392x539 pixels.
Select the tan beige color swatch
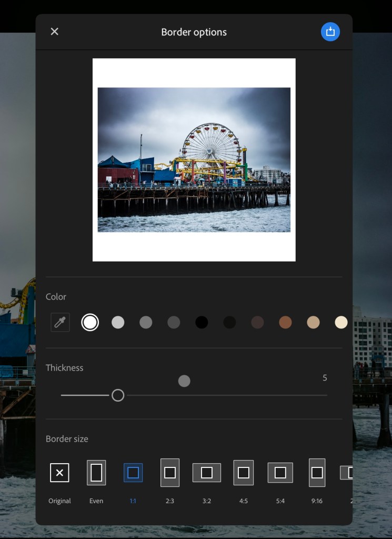(313, 322)
